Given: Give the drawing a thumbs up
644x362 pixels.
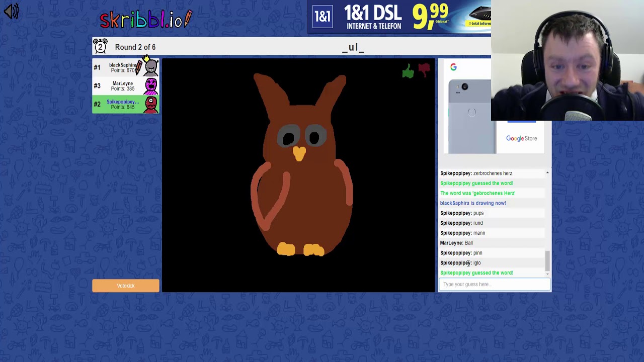Looking at the screenshot, I should pyautogui.click(x=408, y=71).
